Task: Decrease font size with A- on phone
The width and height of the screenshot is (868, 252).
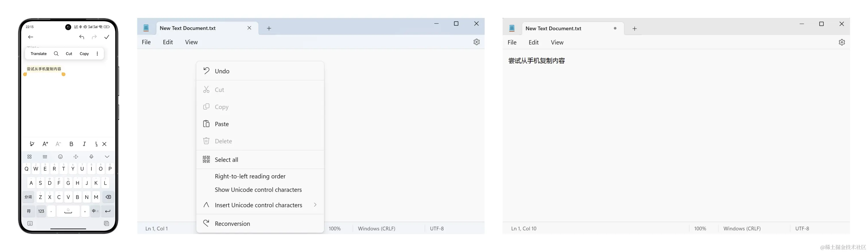Action: coord(58,144)
